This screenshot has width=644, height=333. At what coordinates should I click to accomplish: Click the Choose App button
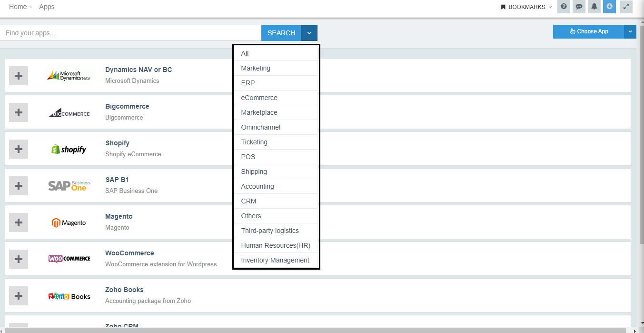click(x=588, y=31)
